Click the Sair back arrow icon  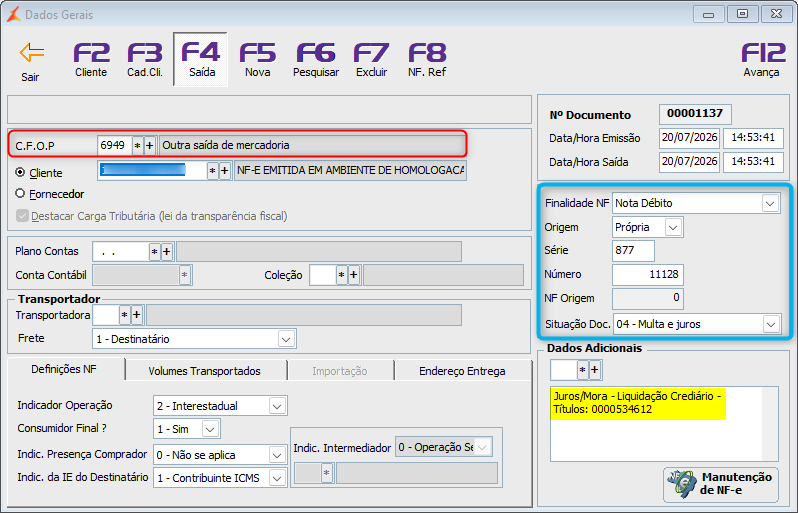coord(32,52)
